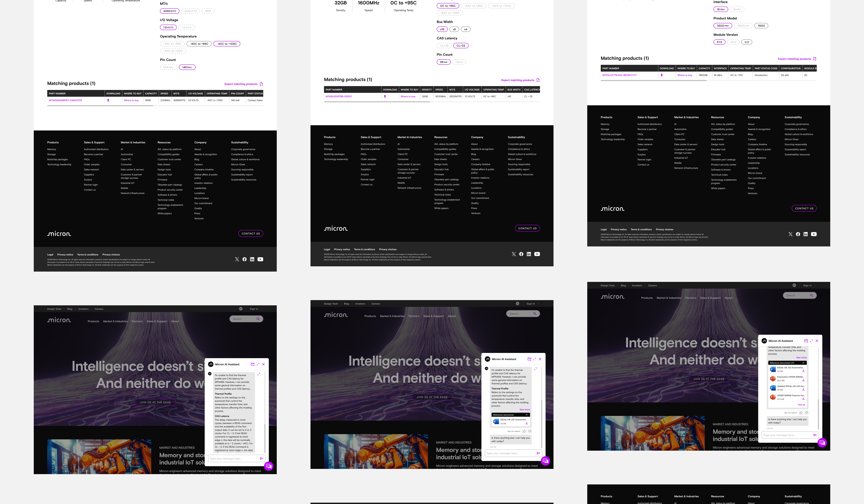The image size is (864, 504).
Task: Select the "U.2" Module Version chip
Action: tap(746, 42)
